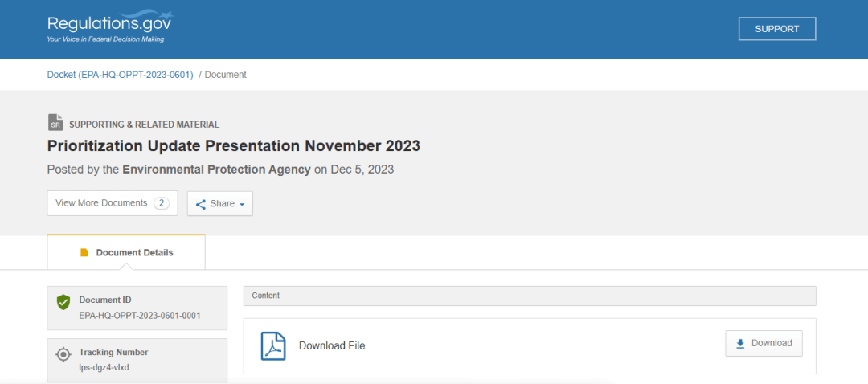Click the download arrow icon
The width and height of the screenshot is (868, 384).
pos(740,343)
